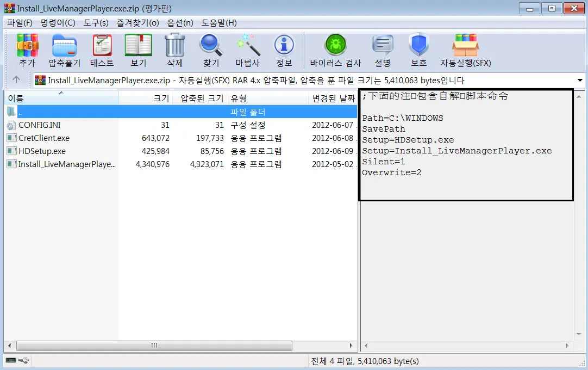
Task: Sort by the 크기 column header
Action: (146, 98)
